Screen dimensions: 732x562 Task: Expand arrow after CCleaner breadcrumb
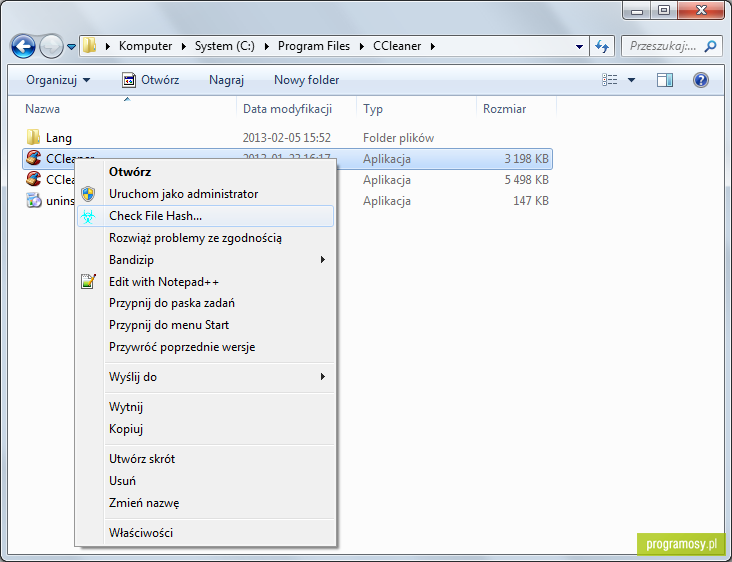pos(433,46)
